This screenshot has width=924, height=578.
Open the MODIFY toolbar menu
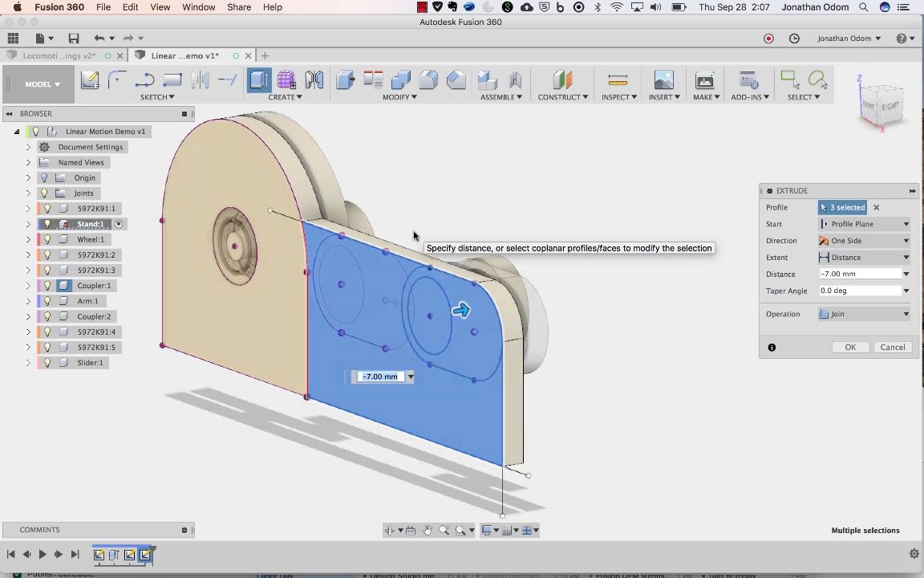click(x=399, y=96)
